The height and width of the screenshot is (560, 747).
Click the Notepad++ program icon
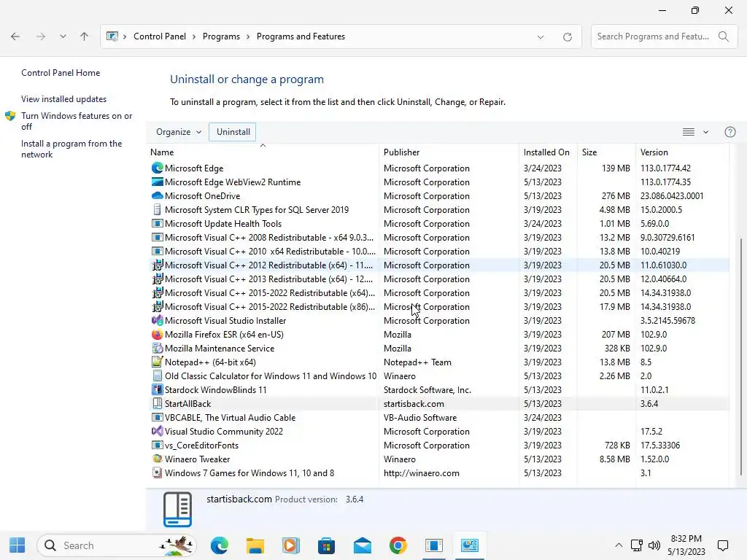point(158,362)
